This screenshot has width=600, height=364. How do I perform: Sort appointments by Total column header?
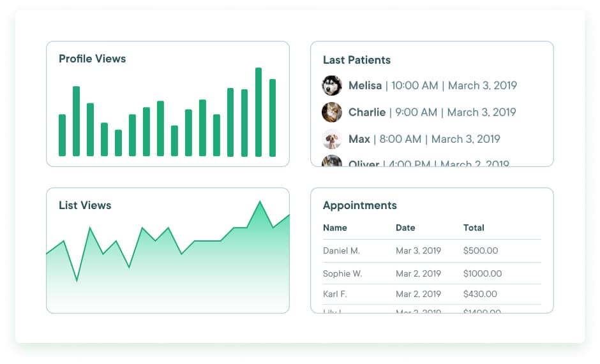[x=474, y=228]
